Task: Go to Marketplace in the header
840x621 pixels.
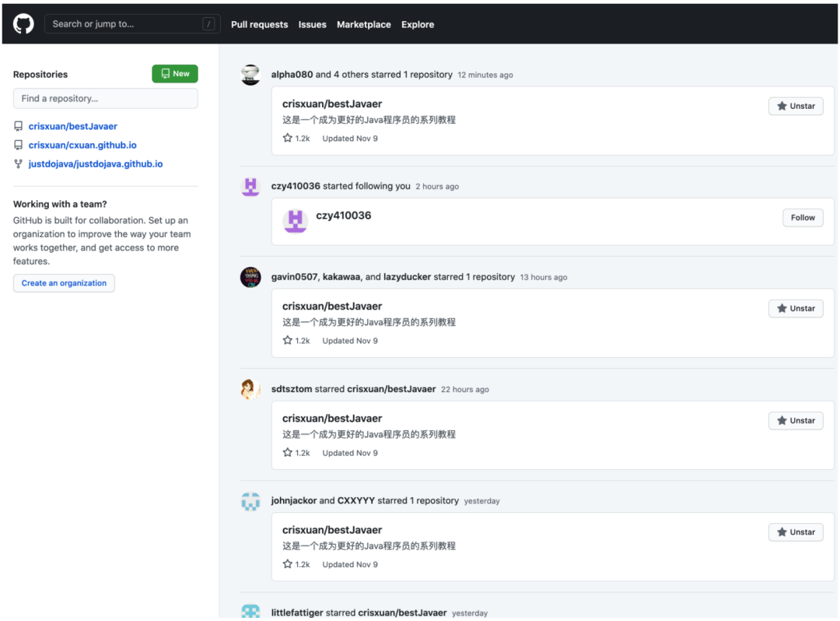Action: click(364, 25)
